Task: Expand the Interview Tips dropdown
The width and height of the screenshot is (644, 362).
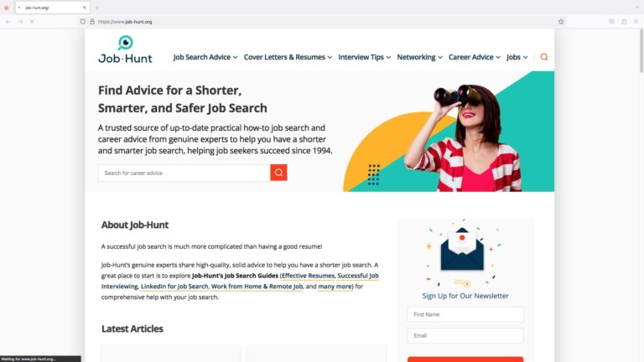Action: [x=364, y=57]
